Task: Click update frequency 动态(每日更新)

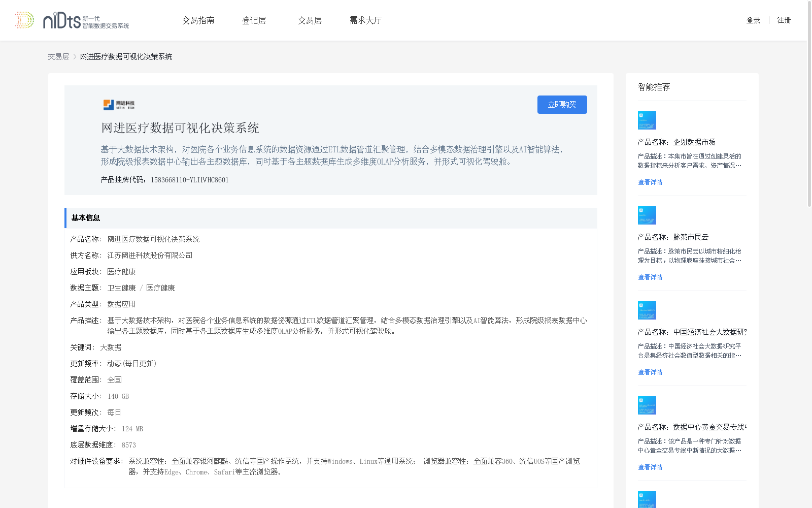Action: [x=132, y=364]
